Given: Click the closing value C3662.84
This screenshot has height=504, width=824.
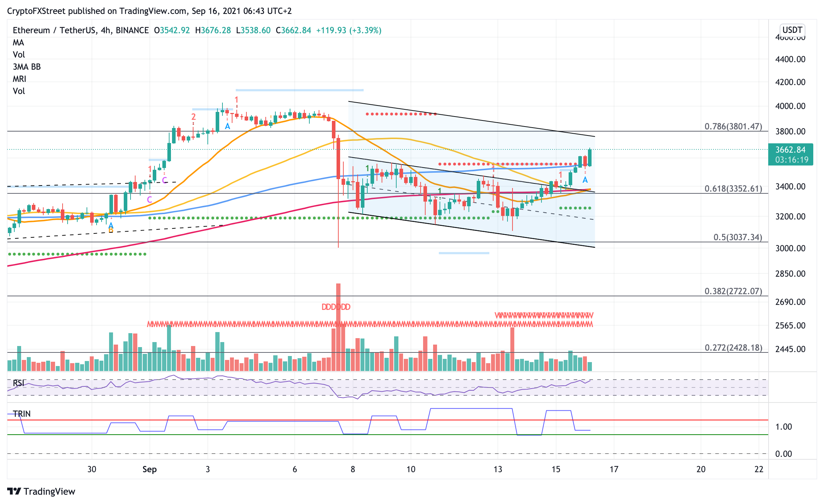Looking at the screenshot, I should coord(294,30).
